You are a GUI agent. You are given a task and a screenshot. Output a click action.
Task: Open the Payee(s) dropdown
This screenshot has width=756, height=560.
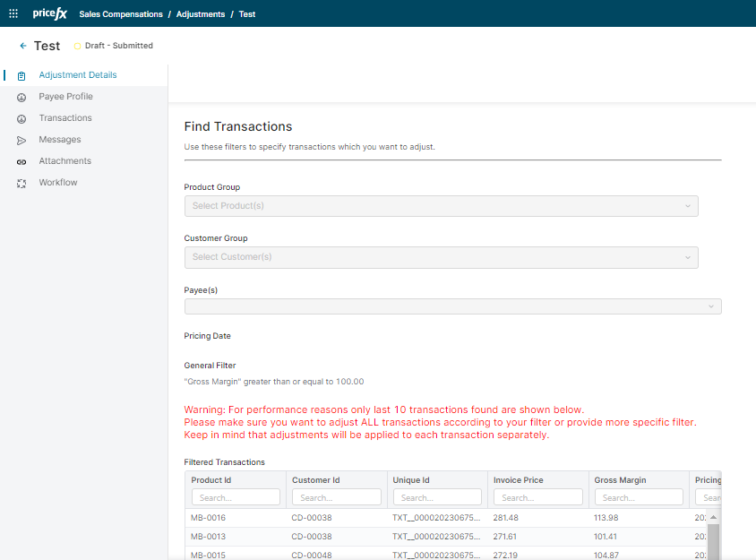coord(452,306)
